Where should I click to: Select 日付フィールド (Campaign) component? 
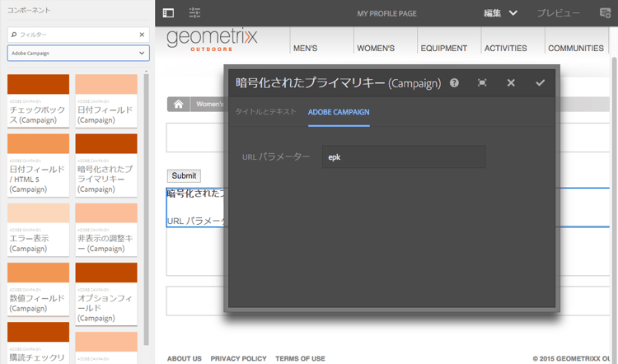106,100
